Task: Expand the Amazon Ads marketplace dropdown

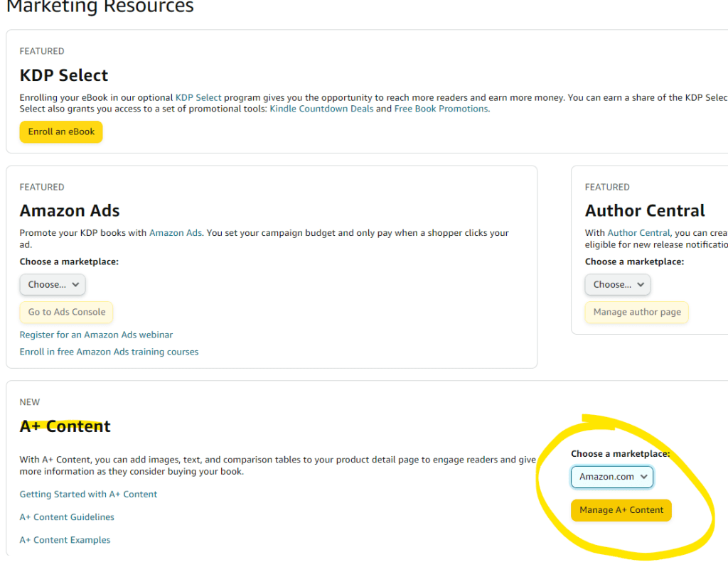Action: [53, 284]
